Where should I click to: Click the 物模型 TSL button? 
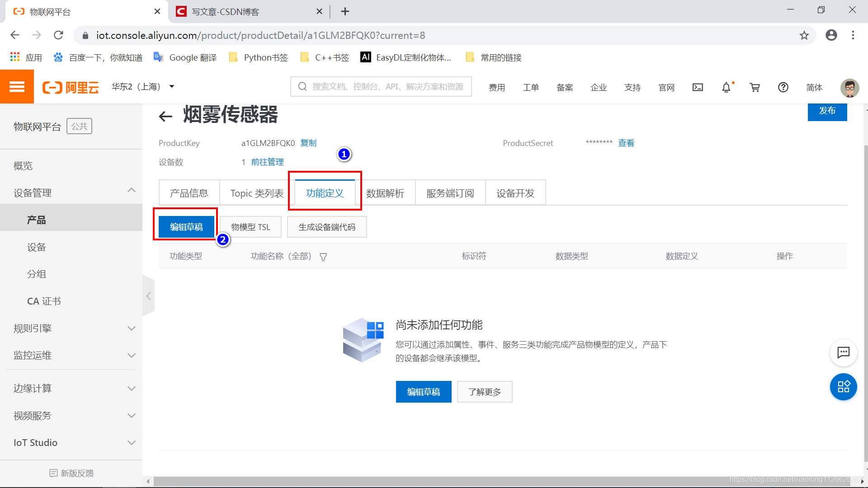[250, 227]
